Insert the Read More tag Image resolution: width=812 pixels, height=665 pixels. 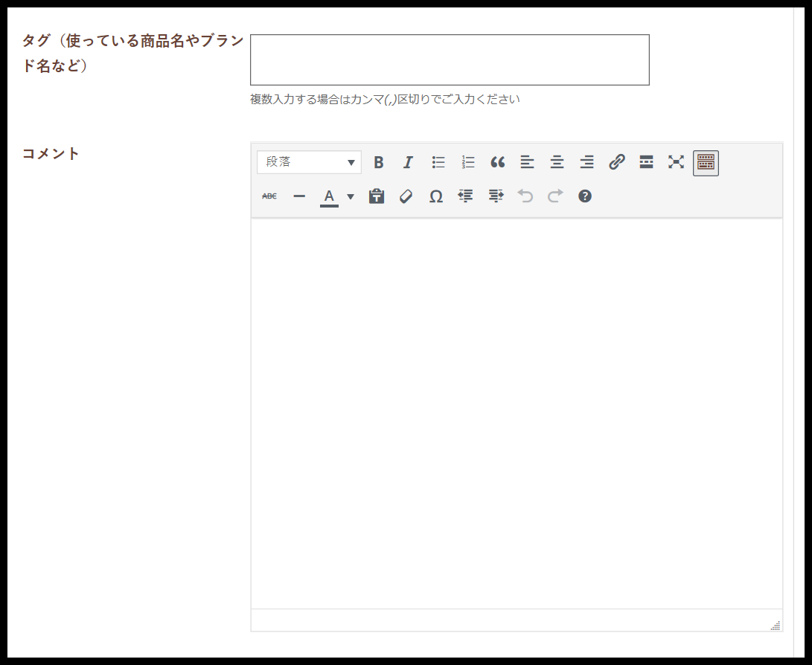646,162
